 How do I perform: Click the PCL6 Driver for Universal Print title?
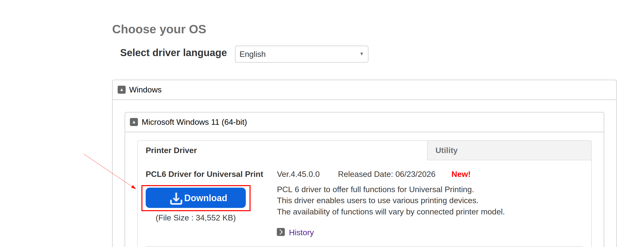coord(204,174)
